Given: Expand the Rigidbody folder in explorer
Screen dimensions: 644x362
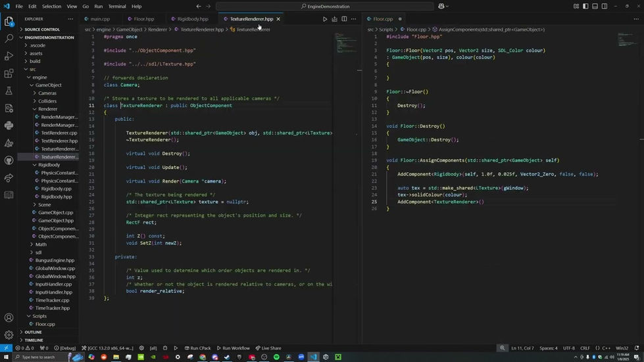Looking at the screenshot, I should click(x=49, y=165).
